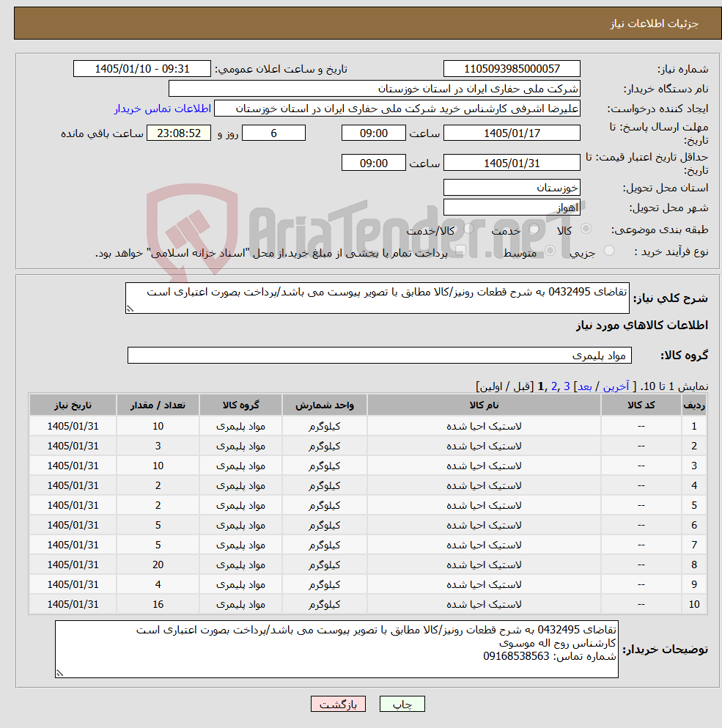Go to page 3 of the items list
Image resolution: width=722 pixels, height=728 pixels.
coord(567,386)
